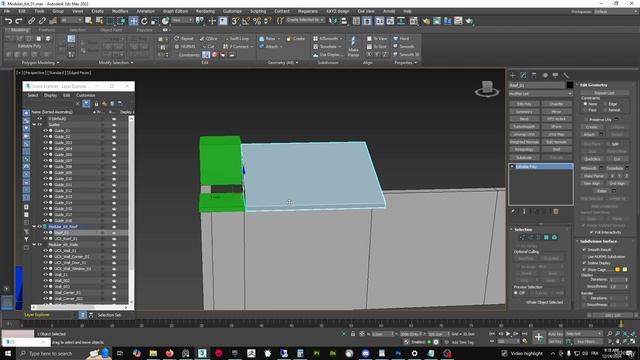Open the Select by Name dialog

[x=99, y=20]
